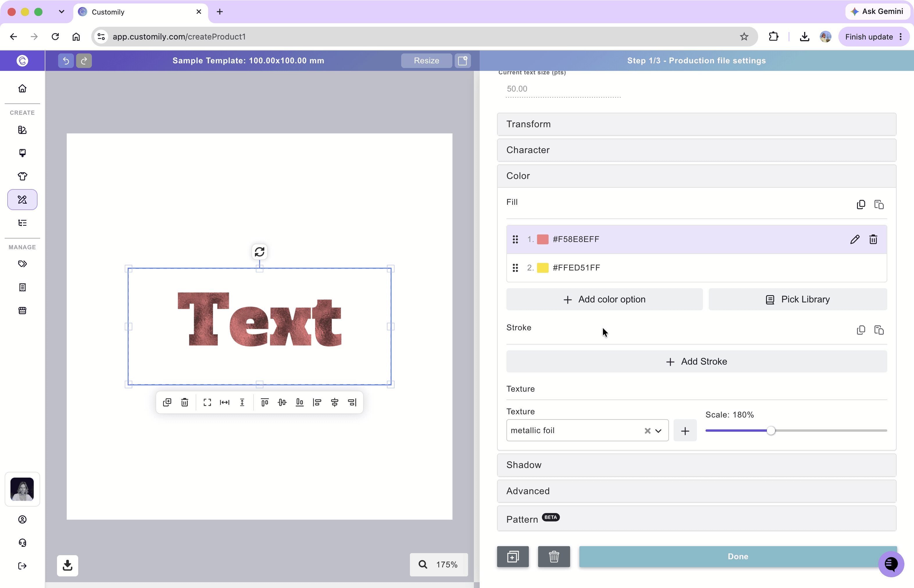Click the fit-to-canvas fullscreen icon
The height and width of the screenshot is (588, 914).
pos(207,402)
